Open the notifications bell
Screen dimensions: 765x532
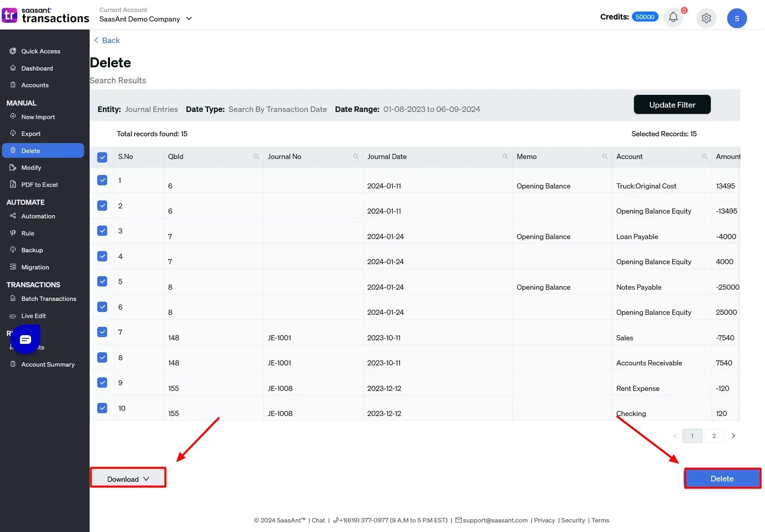click(673, 17)
